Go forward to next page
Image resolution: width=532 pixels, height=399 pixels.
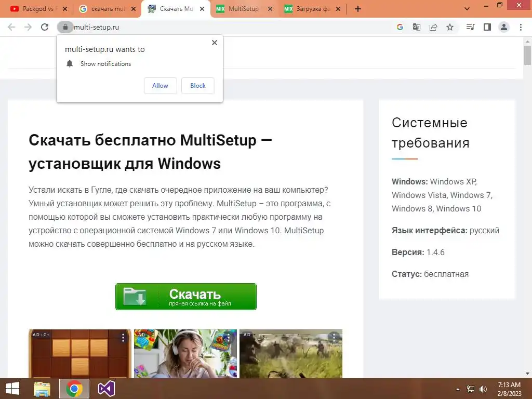tap(28, 27)
